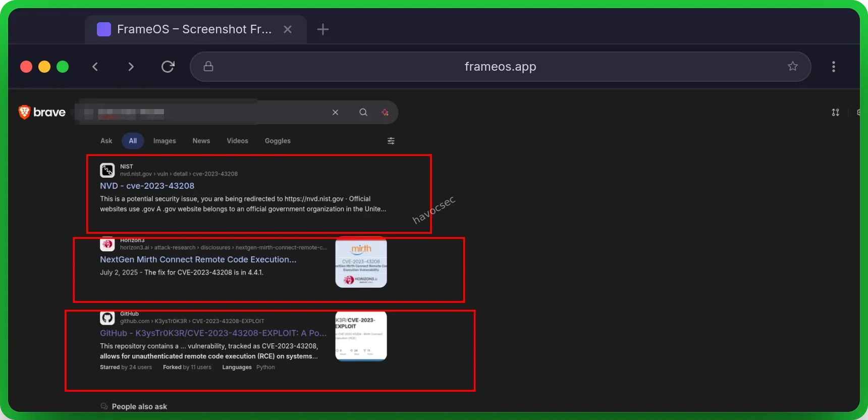Bookmark the page with the star icon
Screen dimensions: 868x420
point(793,66)
